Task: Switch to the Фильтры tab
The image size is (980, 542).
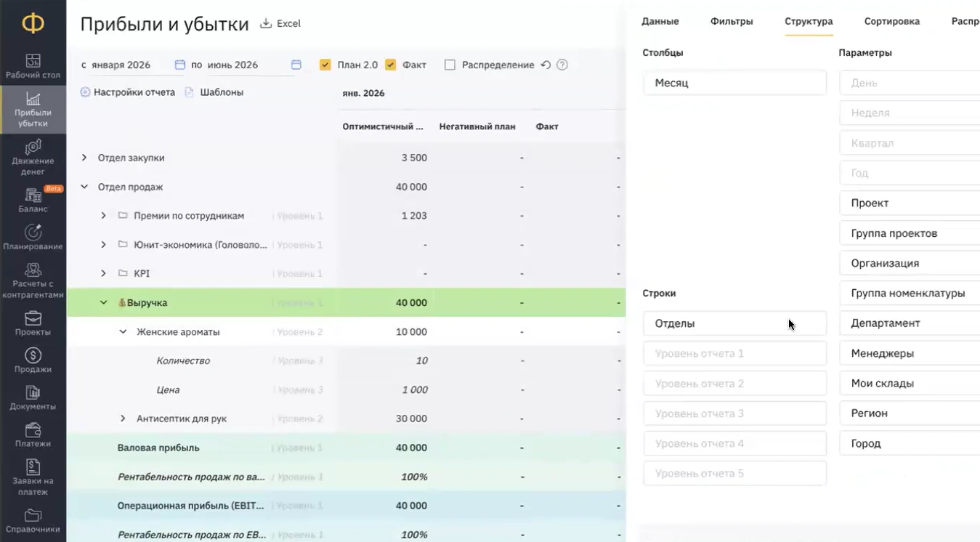Action: [732, 22]
